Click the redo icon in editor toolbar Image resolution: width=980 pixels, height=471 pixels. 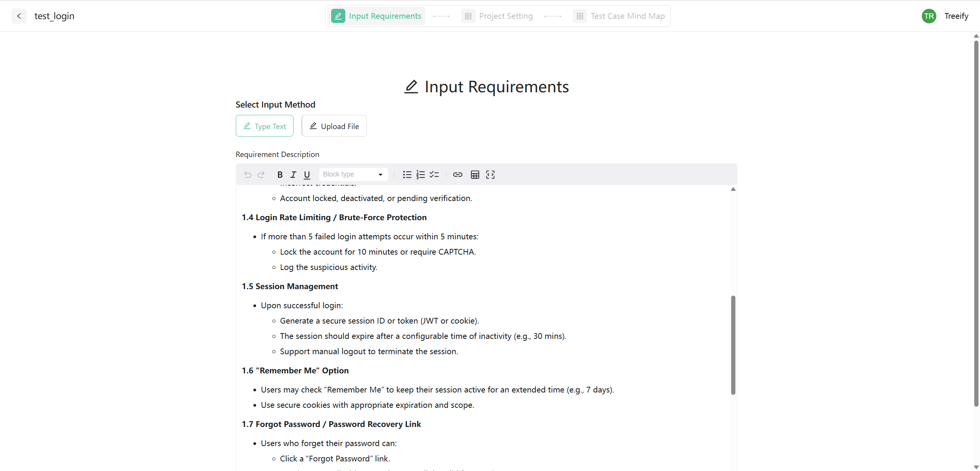pos(261,175)
